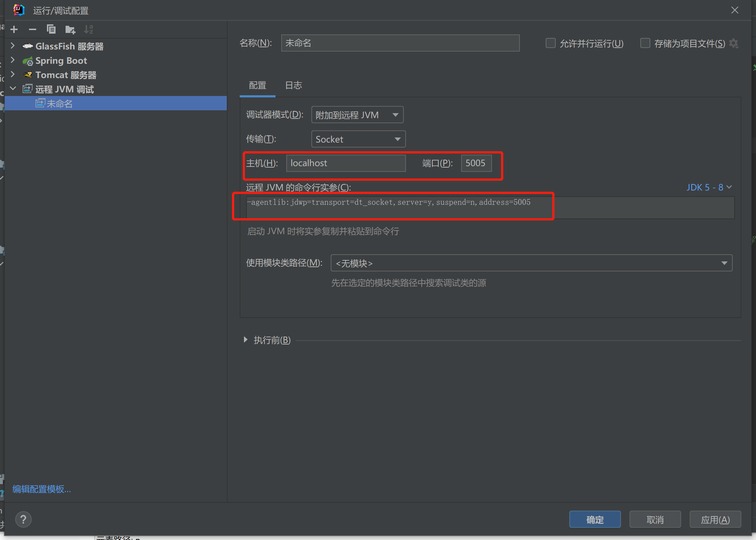Open the Socket transport dropdown
Viewport: 756px width, 540px height.
(358, 139)
